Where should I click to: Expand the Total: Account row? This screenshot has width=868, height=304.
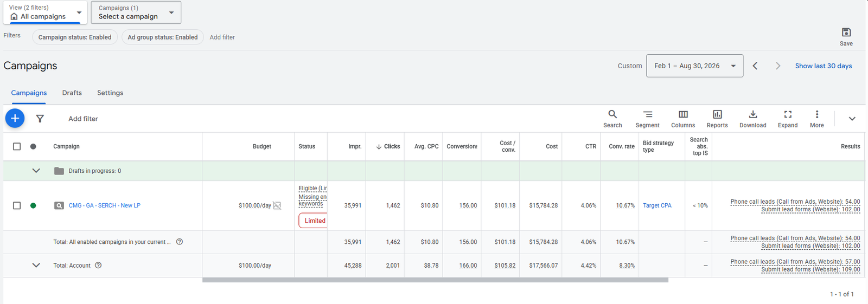(x=36, y=266)
